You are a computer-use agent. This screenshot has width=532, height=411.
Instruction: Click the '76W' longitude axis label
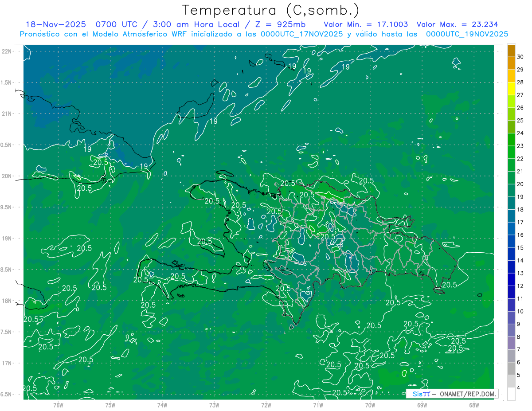tap(58, 405)
